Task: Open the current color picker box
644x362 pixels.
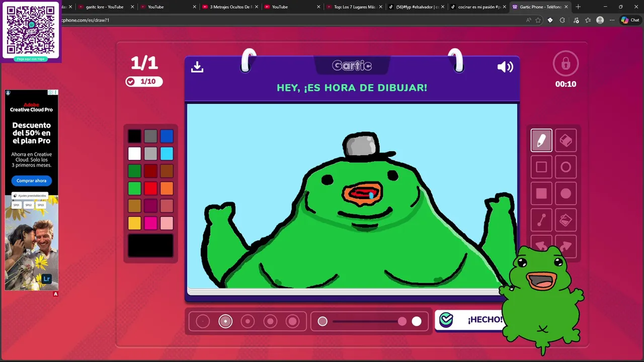Action: pyautogui.click(x=150, y=246)
